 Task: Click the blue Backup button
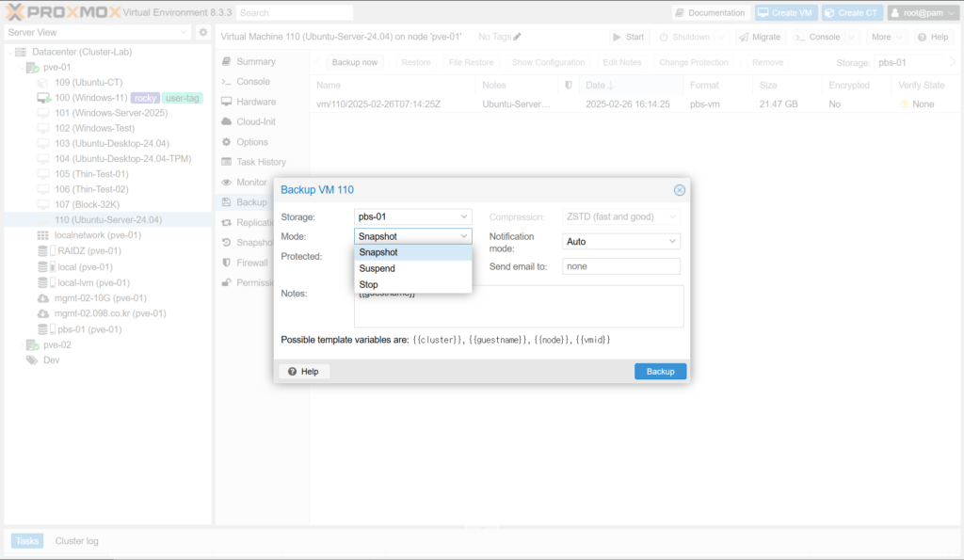[x=660, y=372]
